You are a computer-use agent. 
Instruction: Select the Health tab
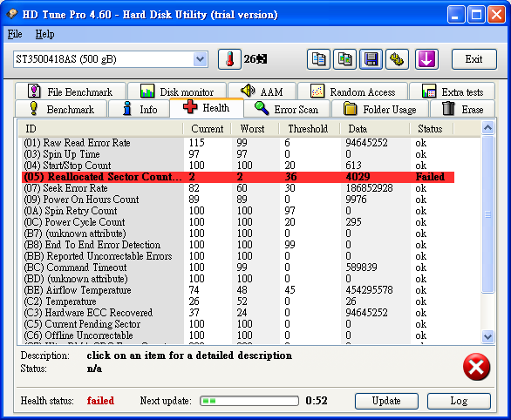point(207,107)
